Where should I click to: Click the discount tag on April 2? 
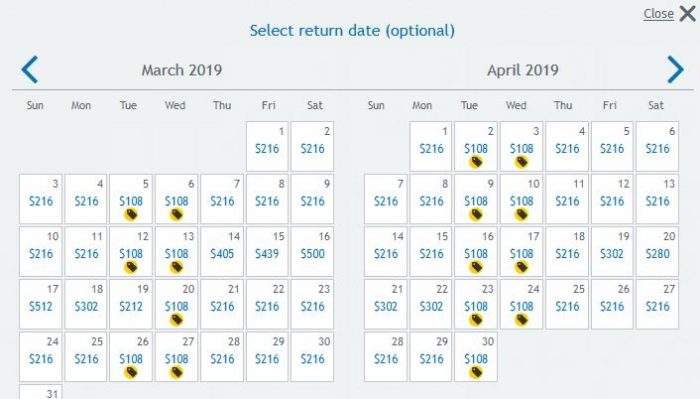[476, 162]
